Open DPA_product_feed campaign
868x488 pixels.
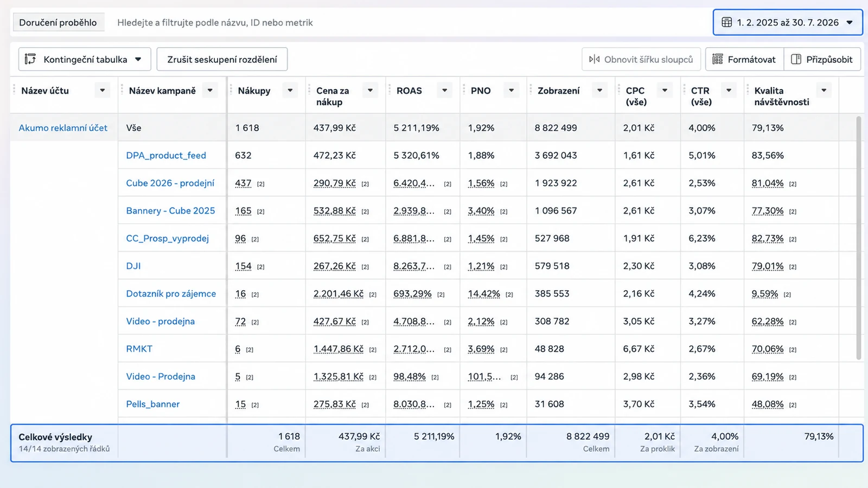[x=166, y=156]
